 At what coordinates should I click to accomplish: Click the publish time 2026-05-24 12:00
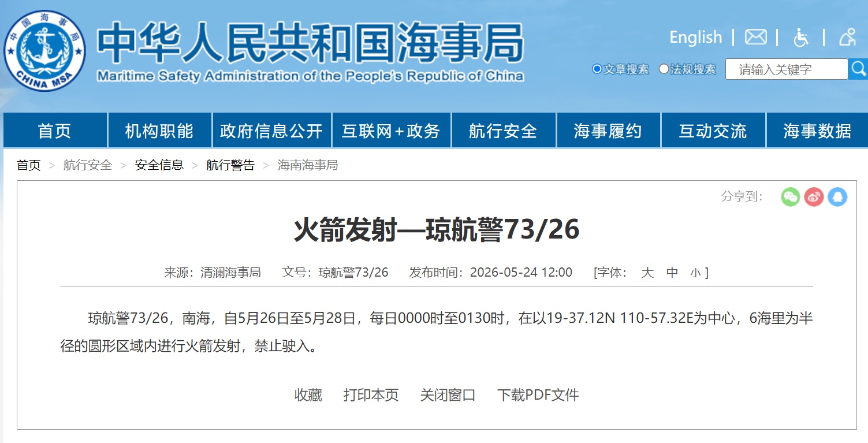click(x=521, y=273)
